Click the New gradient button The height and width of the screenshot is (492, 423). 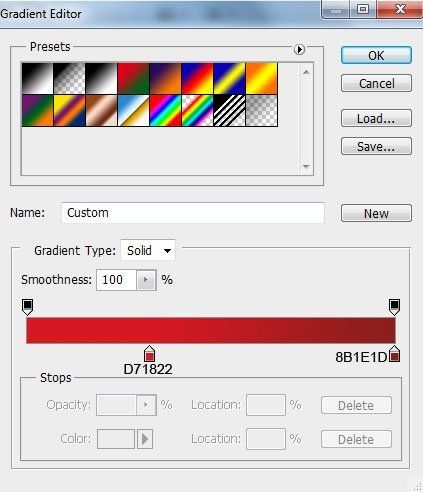(x=376, y=213)
